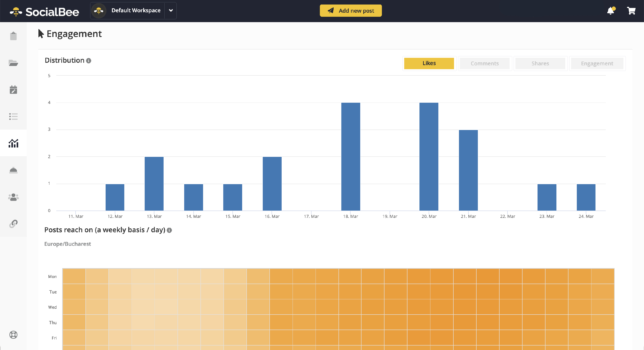
Task: Click the Tue row label in heatmap
Action: click(x=53, y=292)
